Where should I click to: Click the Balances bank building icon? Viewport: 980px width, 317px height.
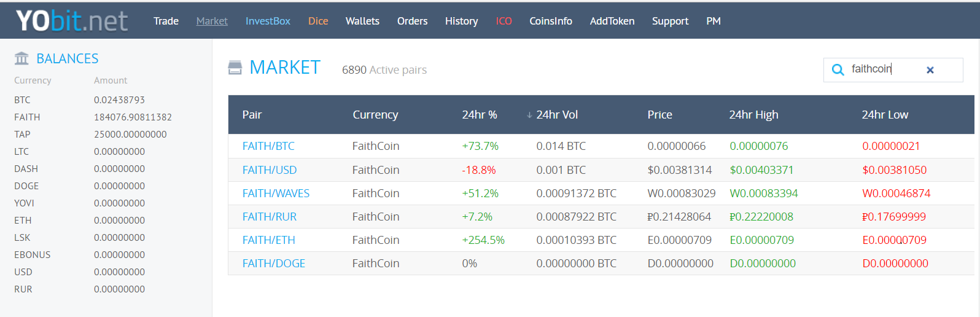(21, 58)
